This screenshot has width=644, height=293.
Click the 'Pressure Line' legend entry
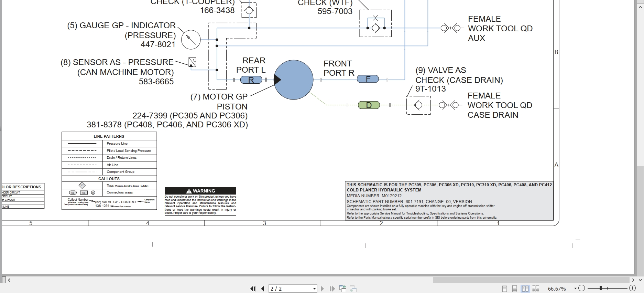[117, 144]
